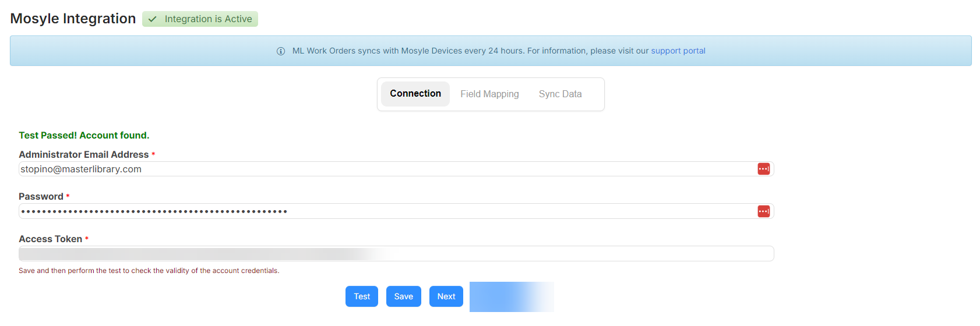Click the Access Token label
The height and width of the screenshot is (326, 980).
51,239
